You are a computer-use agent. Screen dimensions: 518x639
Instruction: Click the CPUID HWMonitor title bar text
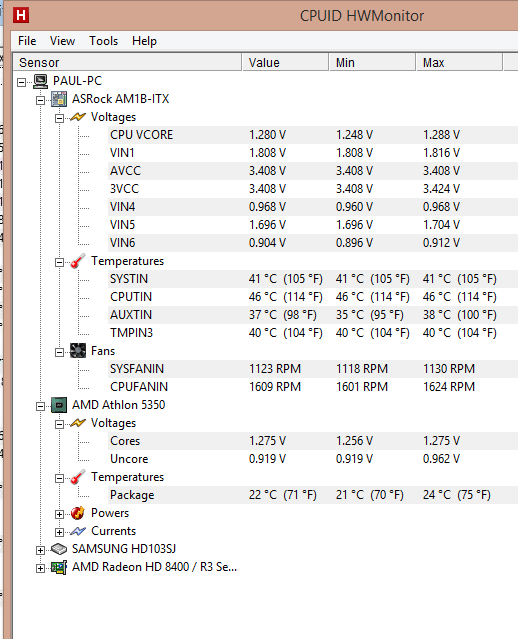tap(362, 16)
